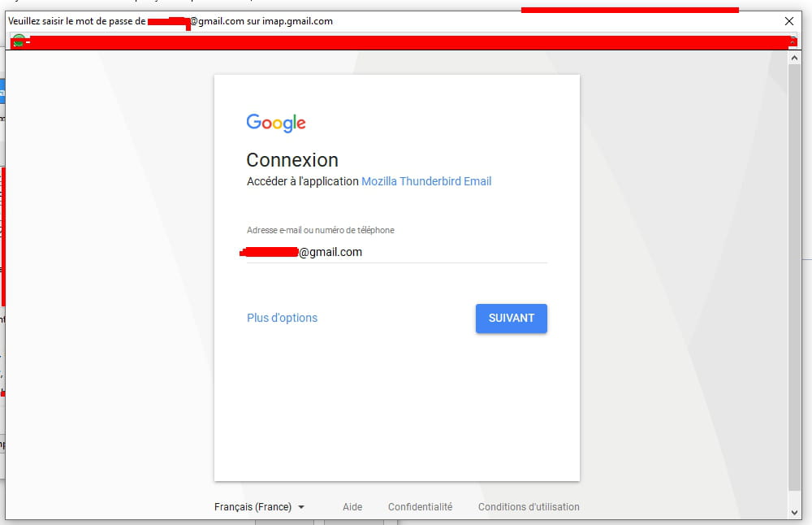The image size is (812, 525).
Task: Click the Adresse e-mail ou numéro de téléphone label
Action: pyautogui.click(x=321, y=230)
